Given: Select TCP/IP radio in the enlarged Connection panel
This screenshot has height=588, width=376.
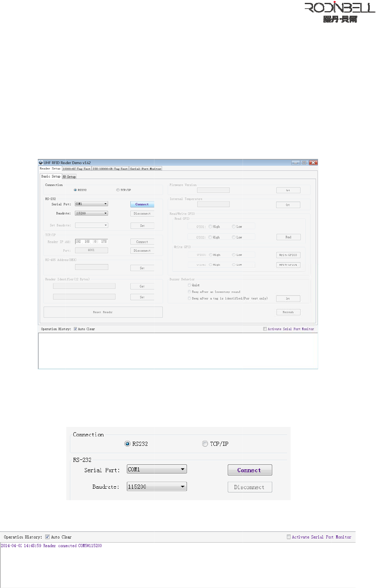Looking at the screenshot, I should tap(205, 444).
